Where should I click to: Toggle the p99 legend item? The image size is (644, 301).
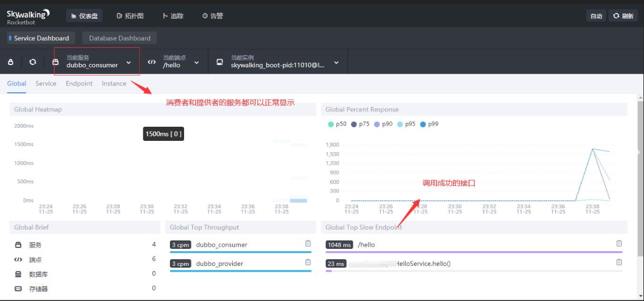(429, 124)
